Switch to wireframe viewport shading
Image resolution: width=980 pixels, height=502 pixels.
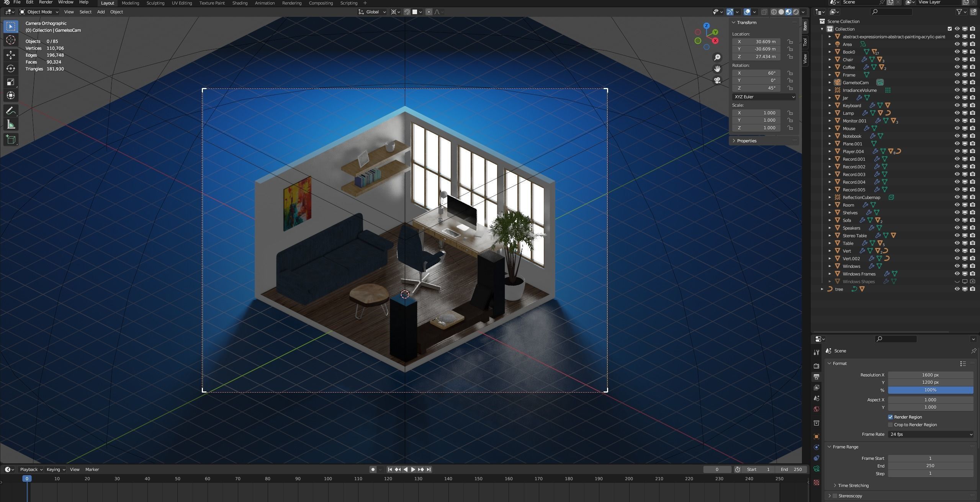774,12
